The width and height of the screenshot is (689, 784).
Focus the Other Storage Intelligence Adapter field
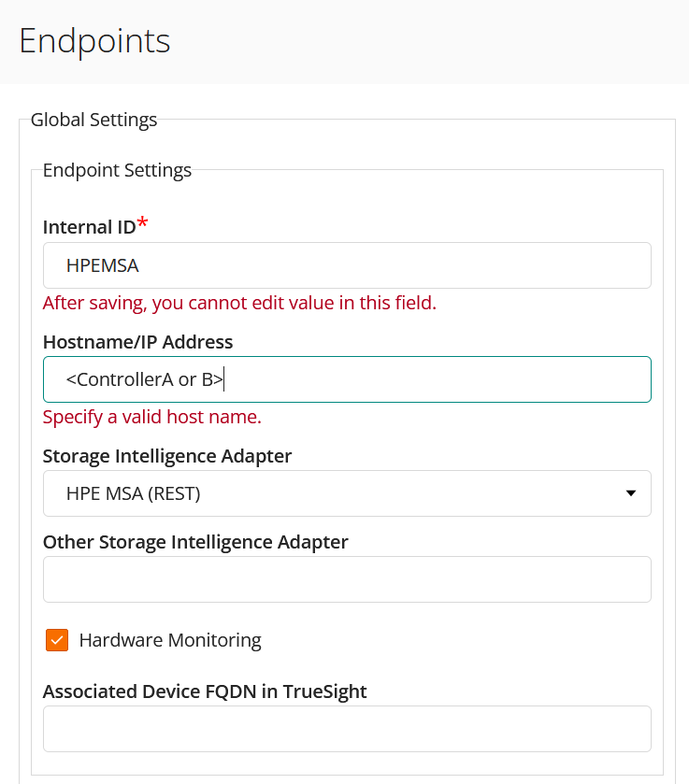(346, 579)
